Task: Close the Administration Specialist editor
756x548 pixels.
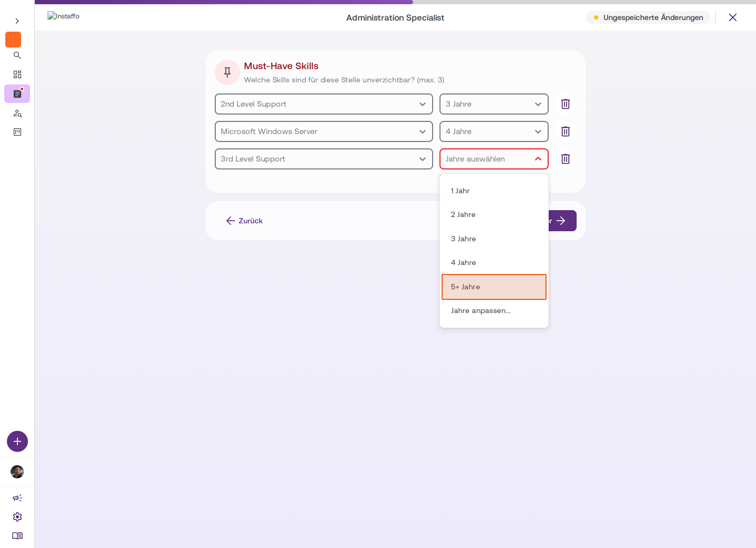Action: pos(733,17)
